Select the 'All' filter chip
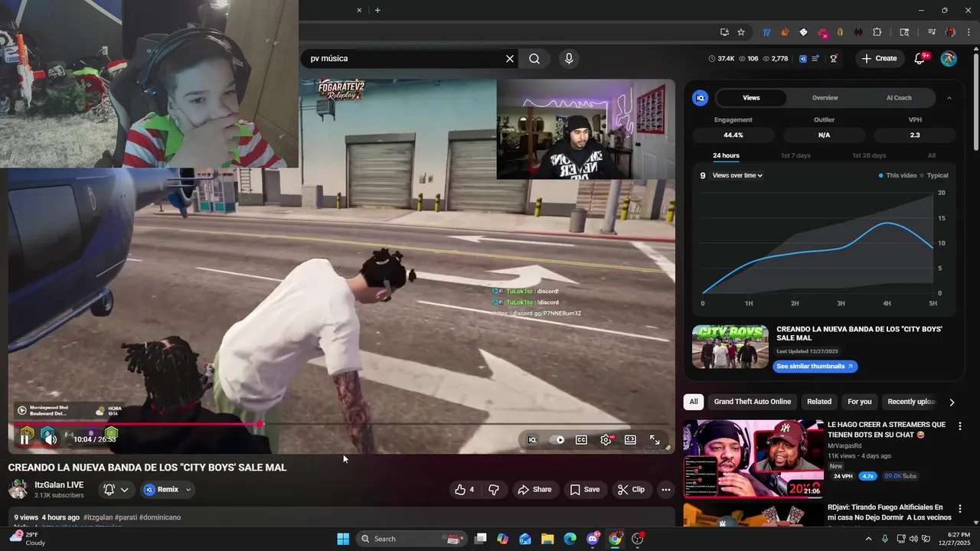 pos(694,402)
